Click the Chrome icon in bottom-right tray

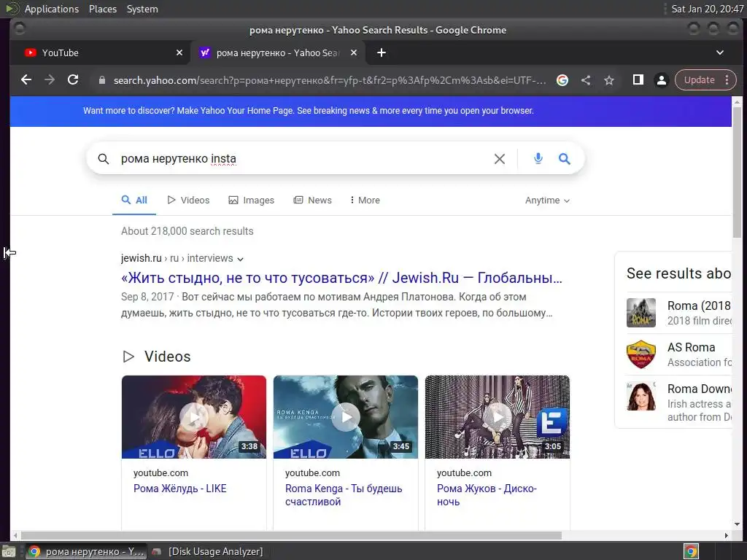click(x=691, y=551)
